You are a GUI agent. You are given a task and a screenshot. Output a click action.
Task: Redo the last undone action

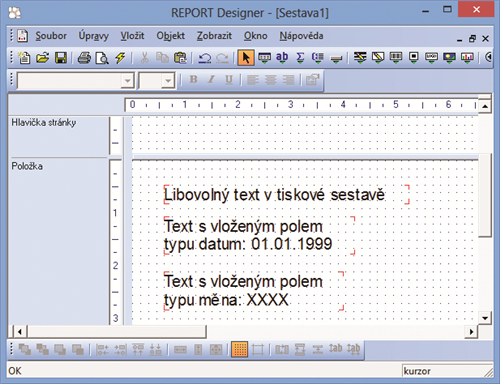222,58
